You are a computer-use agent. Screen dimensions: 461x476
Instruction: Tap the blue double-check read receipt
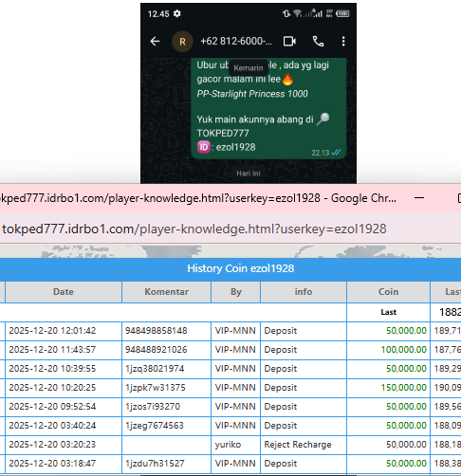tap(336, 153)
